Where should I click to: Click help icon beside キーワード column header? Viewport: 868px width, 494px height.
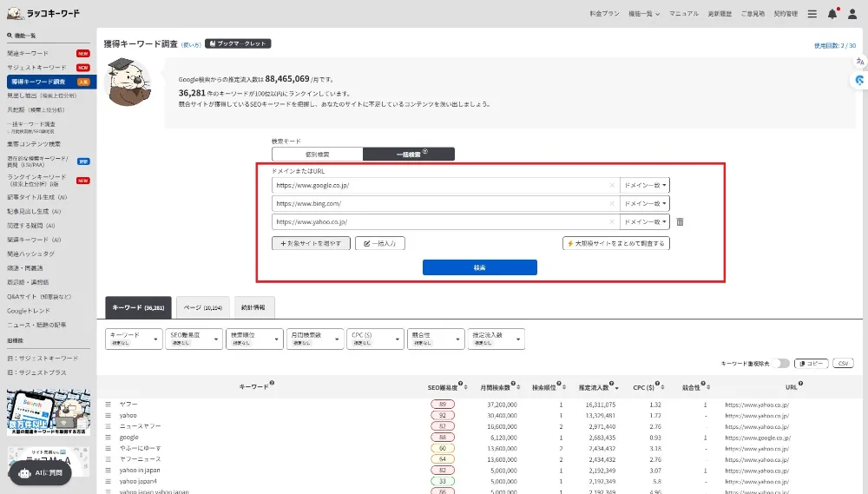pyautogui.click(x=272, y=383)
